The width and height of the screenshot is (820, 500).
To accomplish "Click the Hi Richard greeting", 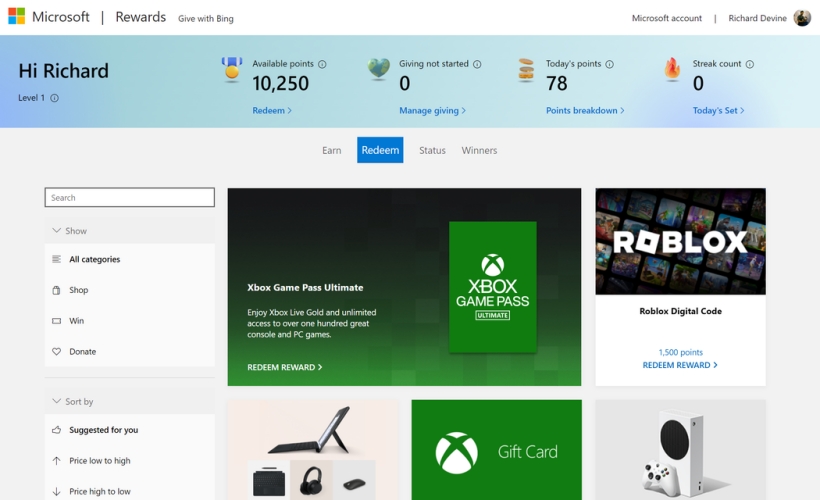I will tap(63, 71).
